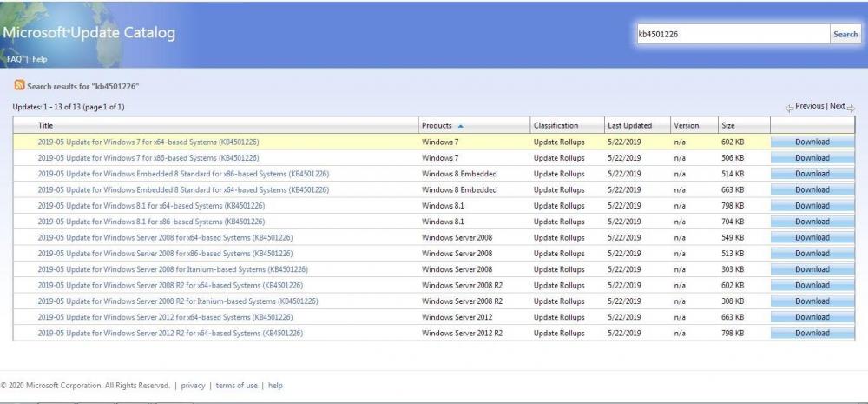Sort results by Last Updated column

(x=628, y=125)
